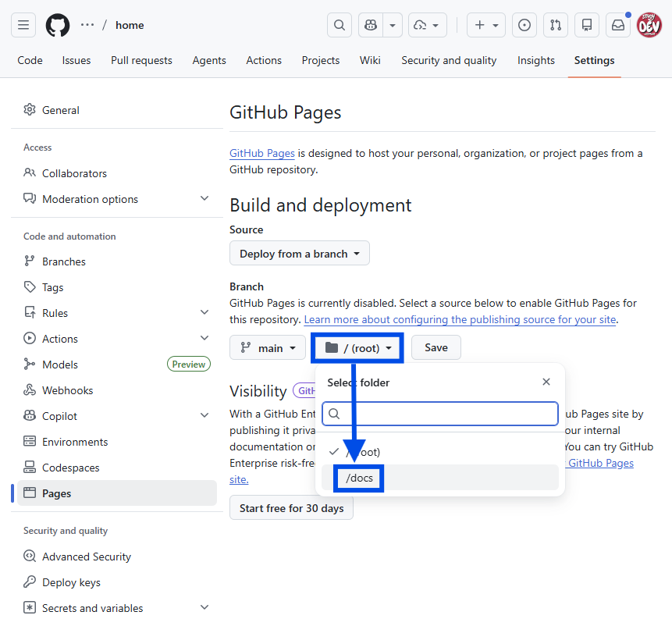Open Advanced Security in sidebar
672x626 pixels.
click(x=116, y=557)
